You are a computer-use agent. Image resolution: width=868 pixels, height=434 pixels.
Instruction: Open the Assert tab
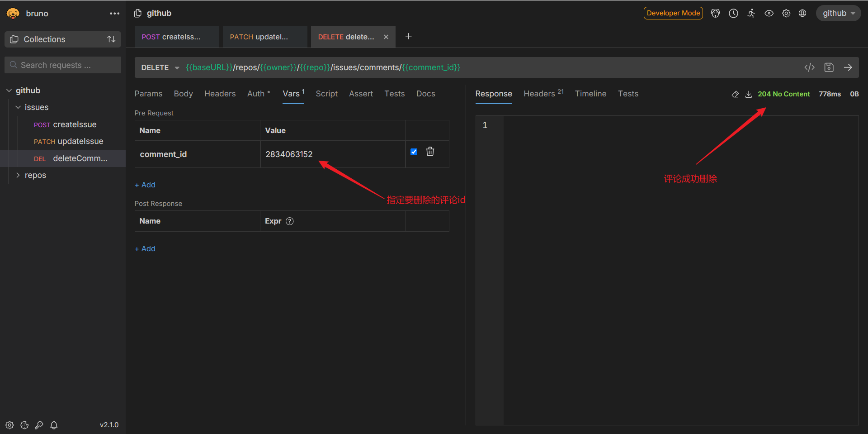coord(361,94)
